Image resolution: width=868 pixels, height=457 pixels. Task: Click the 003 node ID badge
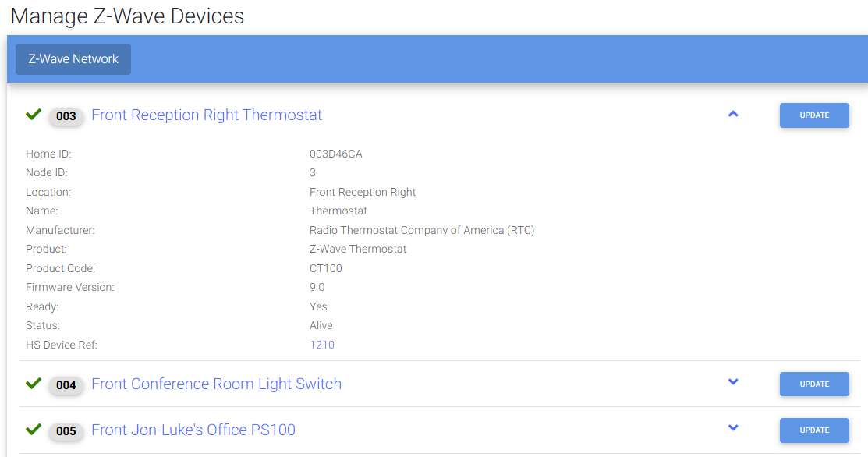66,116
